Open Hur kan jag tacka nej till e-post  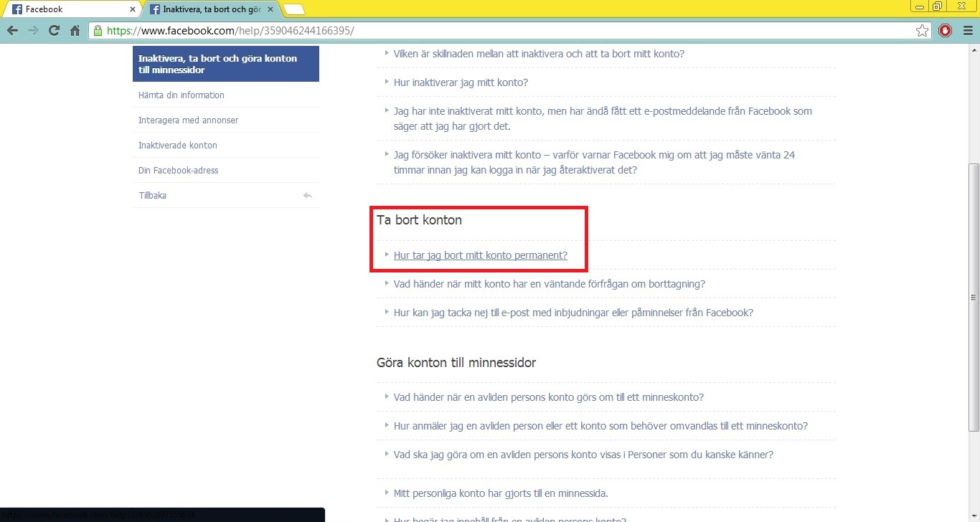tap(573, 313)
